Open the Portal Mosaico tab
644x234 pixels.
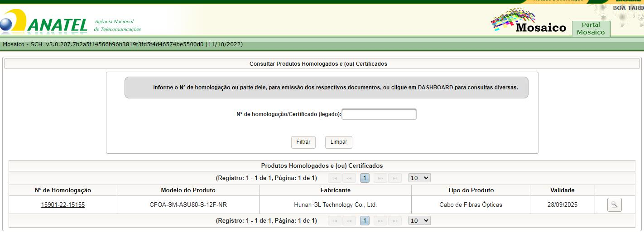coord(591,29)
